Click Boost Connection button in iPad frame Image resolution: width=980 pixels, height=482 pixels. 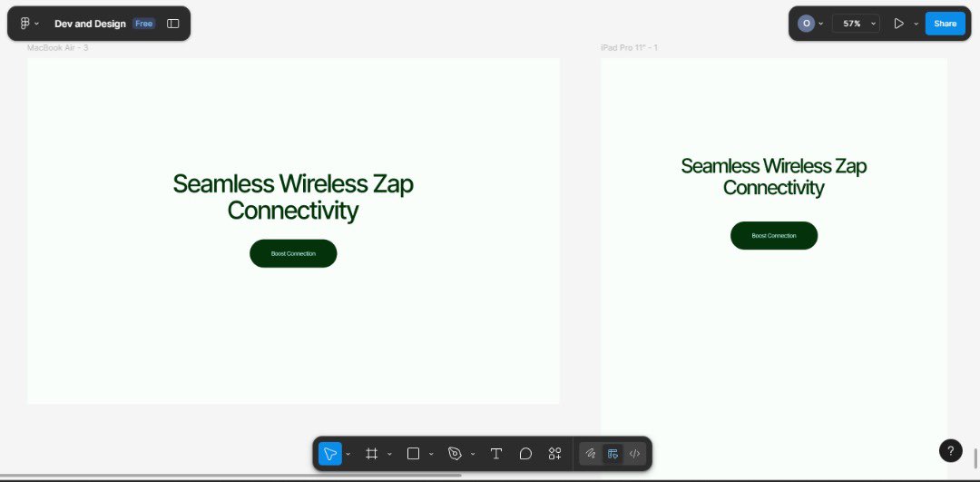[x=774, y=236]
